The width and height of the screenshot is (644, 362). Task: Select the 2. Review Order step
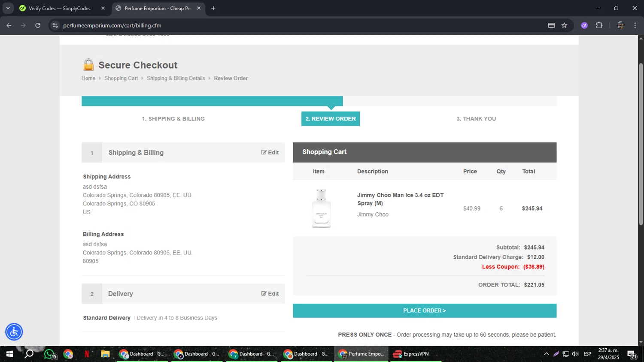click(331, 119)
